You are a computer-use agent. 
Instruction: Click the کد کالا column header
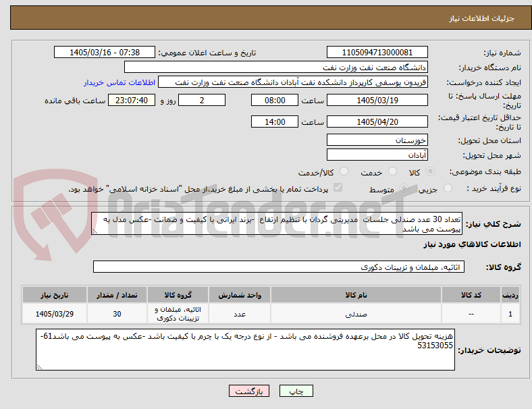[x=471, y=295]
